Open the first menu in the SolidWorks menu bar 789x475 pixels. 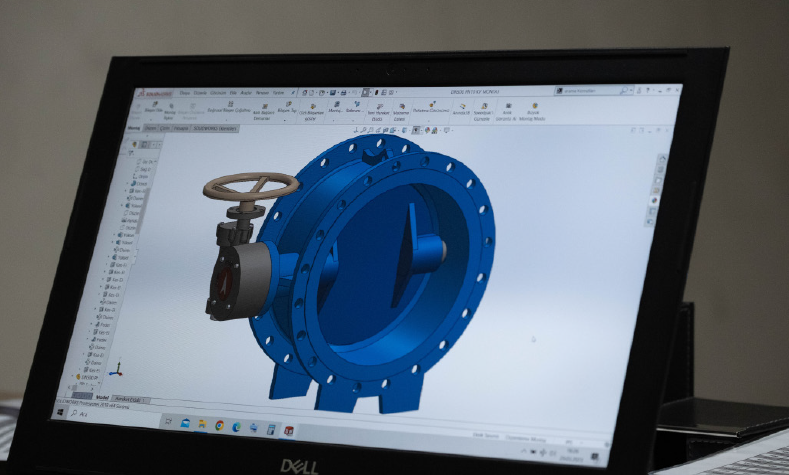pos(184,93)
